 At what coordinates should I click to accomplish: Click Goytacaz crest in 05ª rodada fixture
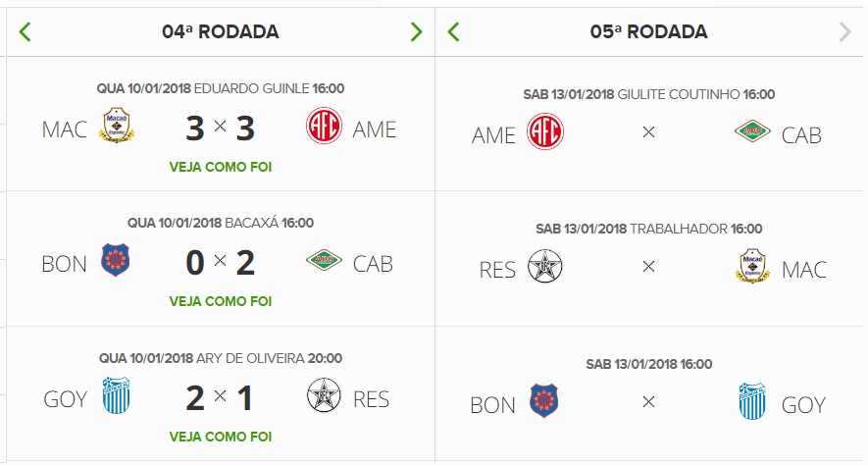click(753, 402)
